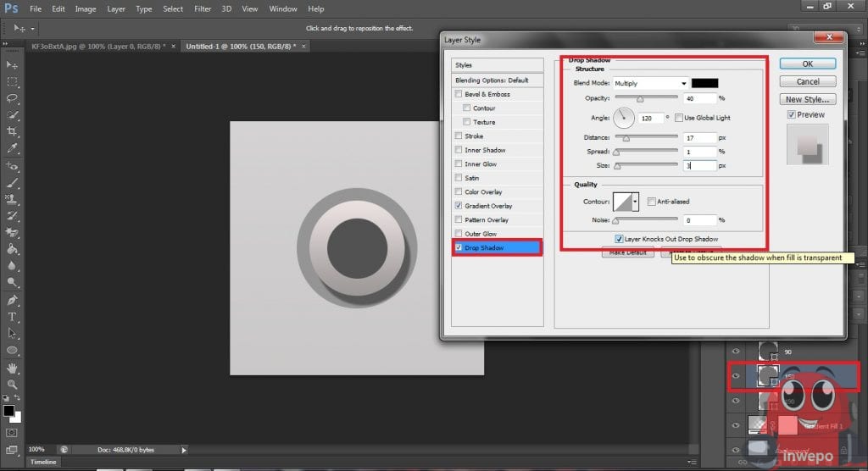Expand the Contour picker arrow
Image resolution: width=868 pixels, height=471 pixels.
point(636,202)
